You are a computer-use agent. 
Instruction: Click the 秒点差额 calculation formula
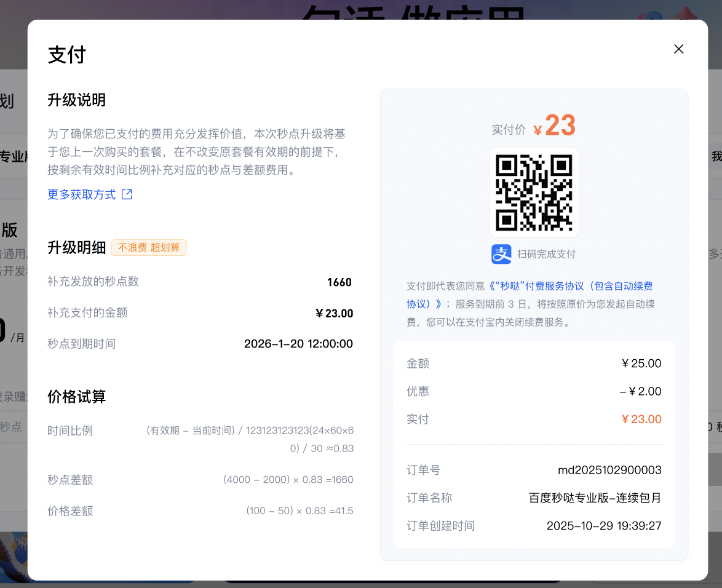coord(288,480)
